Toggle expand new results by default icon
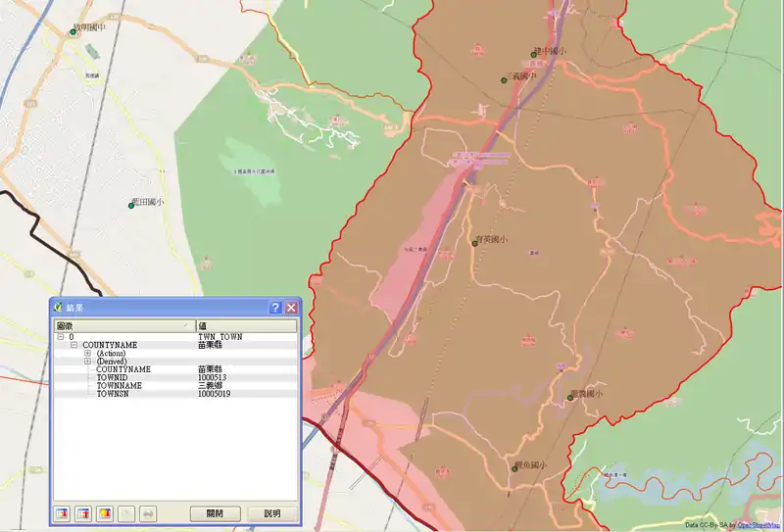This screenshot has height=532, width=784. (x=105, y=513)
